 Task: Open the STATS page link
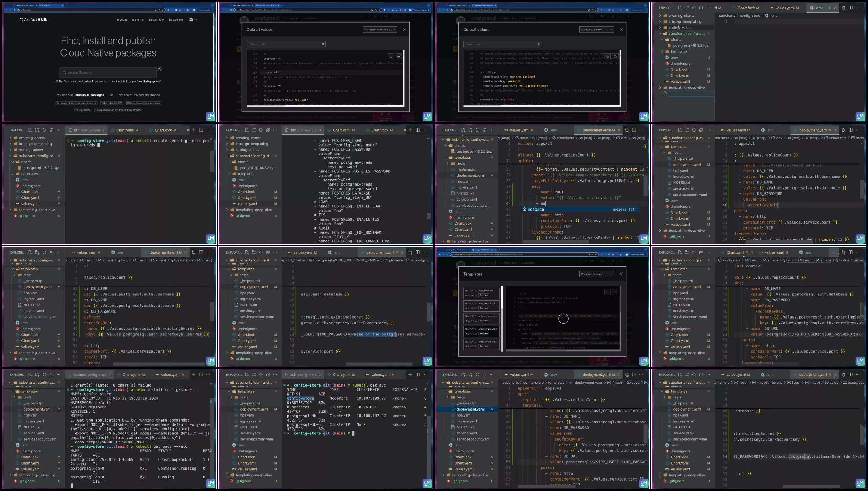point(138,20)
